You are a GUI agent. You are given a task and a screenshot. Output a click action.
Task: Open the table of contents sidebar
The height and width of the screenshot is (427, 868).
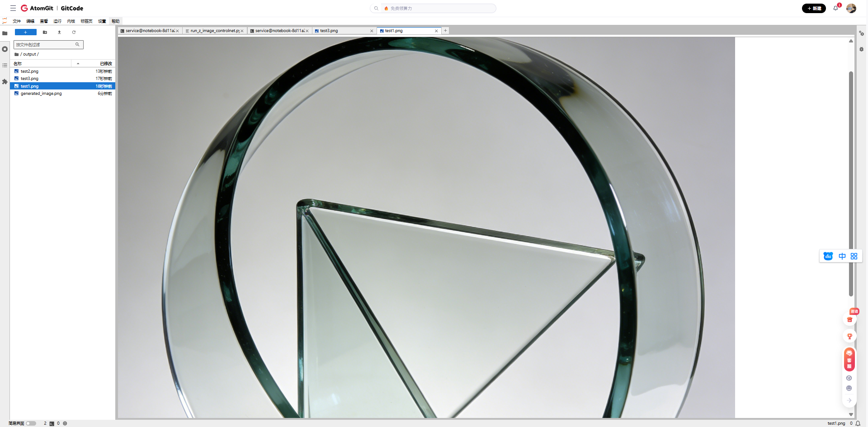click(5, 66)
